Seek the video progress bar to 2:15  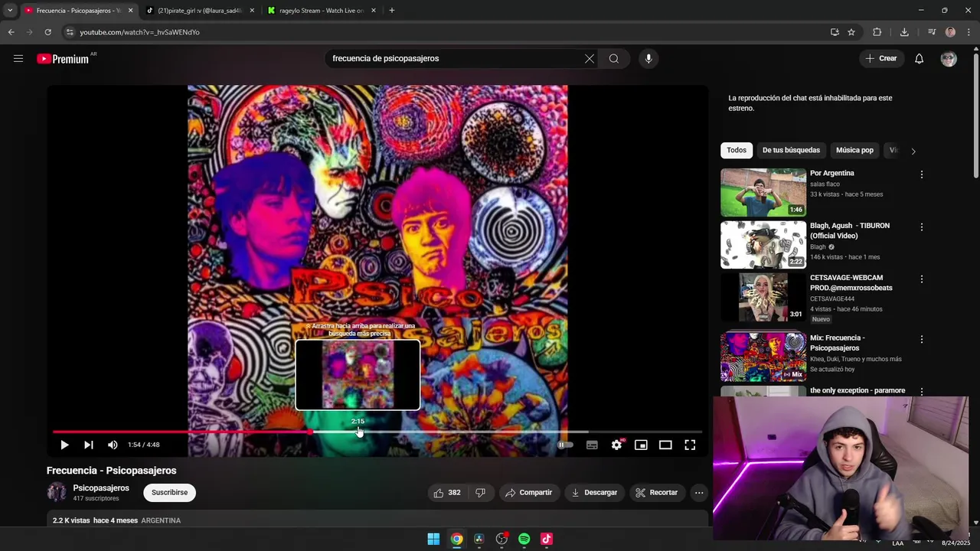(358, 432)
